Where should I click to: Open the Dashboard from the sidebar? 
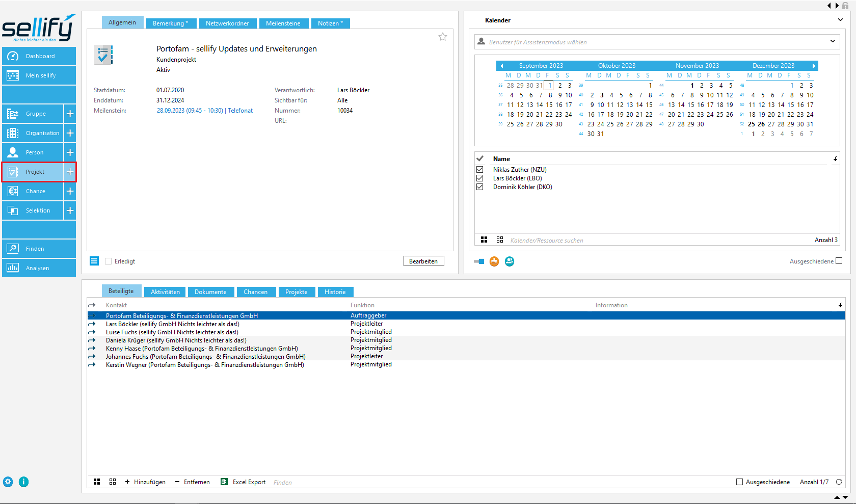click(x=39, y=56)
